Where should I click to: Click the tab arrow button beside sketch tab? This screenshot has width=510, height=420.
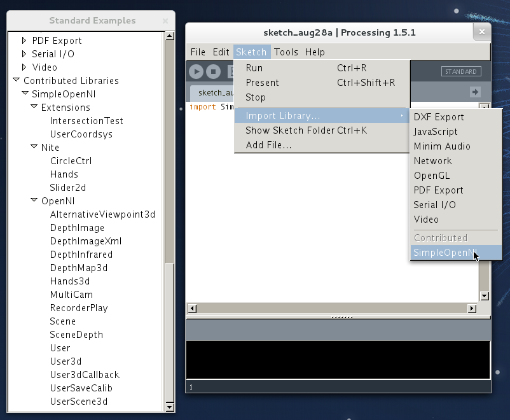475,92
